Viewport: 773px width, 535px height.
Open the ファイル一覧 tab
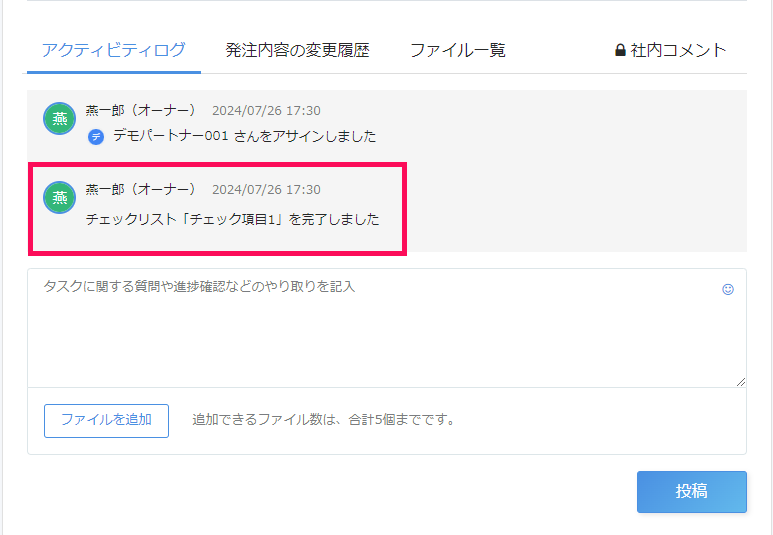(457, 50)
